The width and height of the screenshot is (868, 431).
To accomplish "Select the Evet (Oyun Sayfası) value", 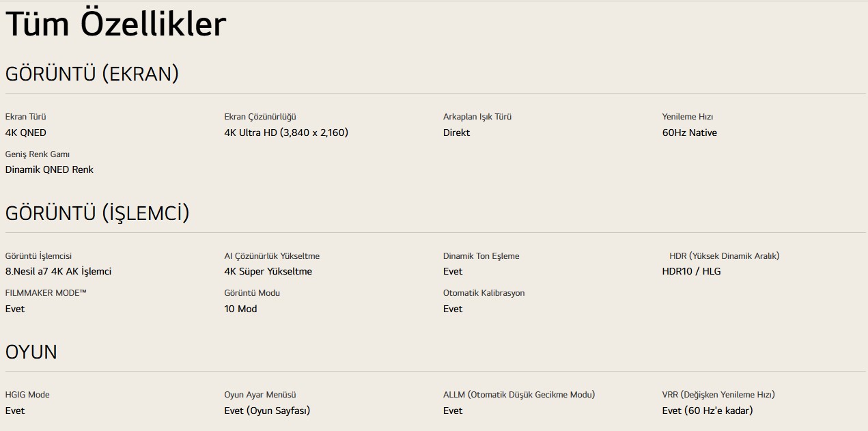I will (x=267, y=411).
